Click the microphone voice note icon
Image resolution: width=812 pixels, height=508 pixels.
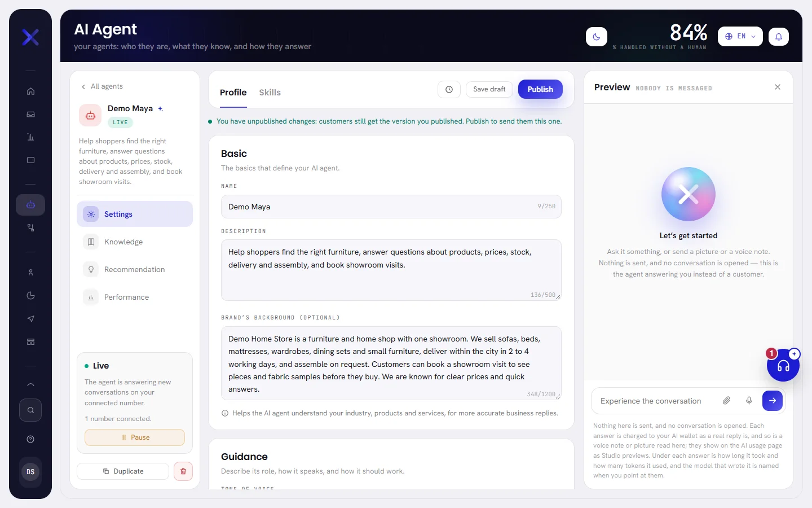coord(749,401)
